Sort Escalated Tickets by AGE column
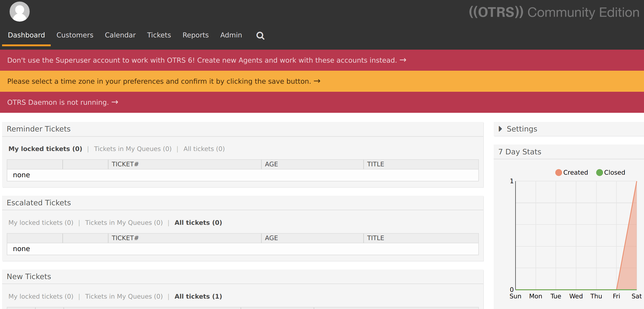Image resolution: width=644 pixels, height=309 pixels. point(312,238)
